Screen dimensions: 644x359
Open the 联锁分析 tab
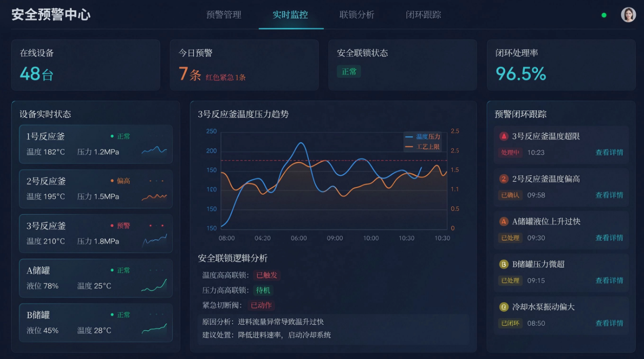point(357,15)
